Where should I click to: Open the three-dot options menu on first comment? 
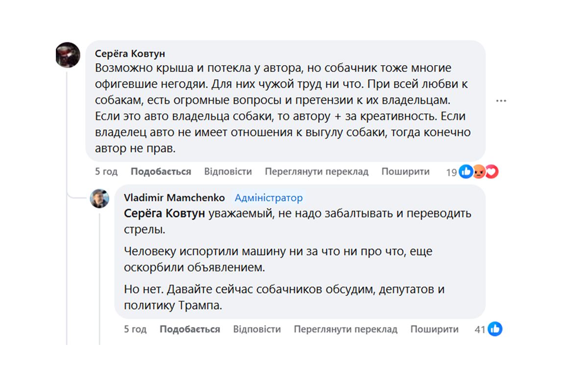(x=501, y=100)
